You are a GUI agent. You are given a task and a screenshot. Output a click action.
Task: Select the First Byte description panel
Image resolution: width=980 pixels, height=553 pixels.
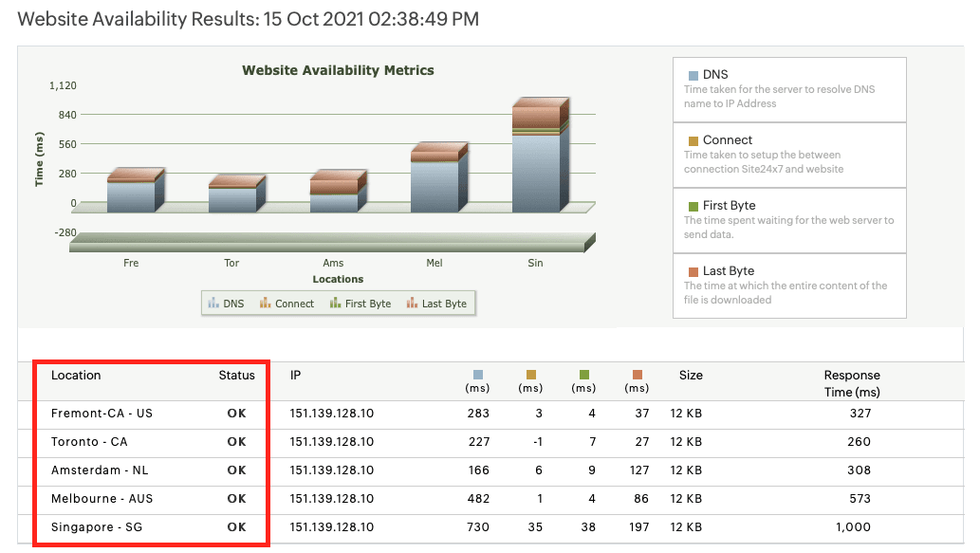pyautogui.click(x=789, y=220)
